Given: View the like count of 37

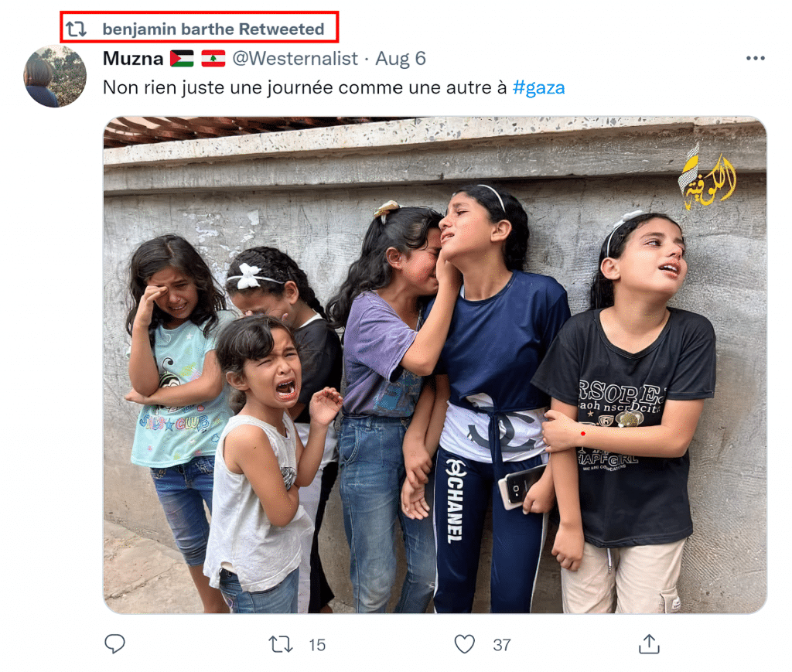Looking at the screenshot, I should [502, 644].
